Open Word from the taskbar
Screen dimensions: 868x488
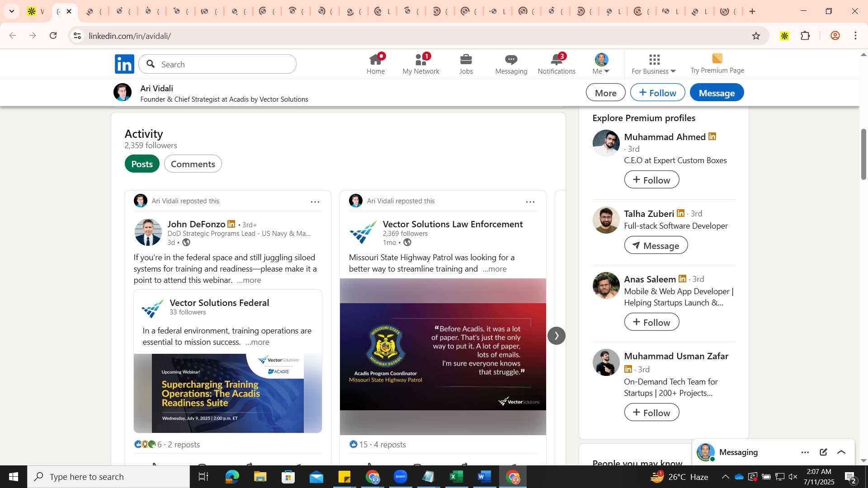tap(484, 477)
